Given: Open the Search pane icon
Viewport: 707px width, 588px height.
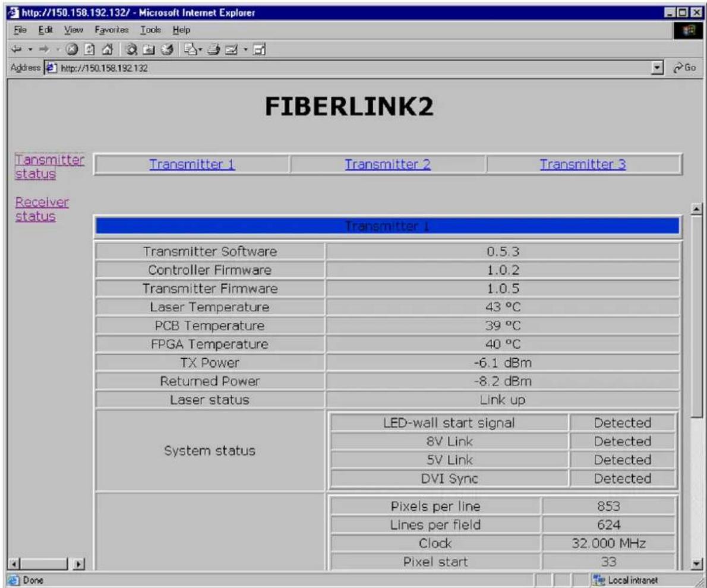Looking at the screenshot, I should click(131, 49).
